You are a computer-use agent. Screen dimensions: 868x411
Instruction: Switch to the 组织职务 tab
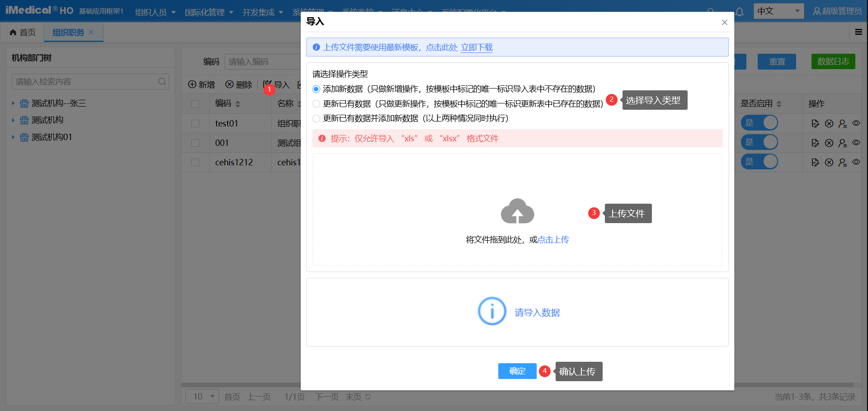[68, 32]
